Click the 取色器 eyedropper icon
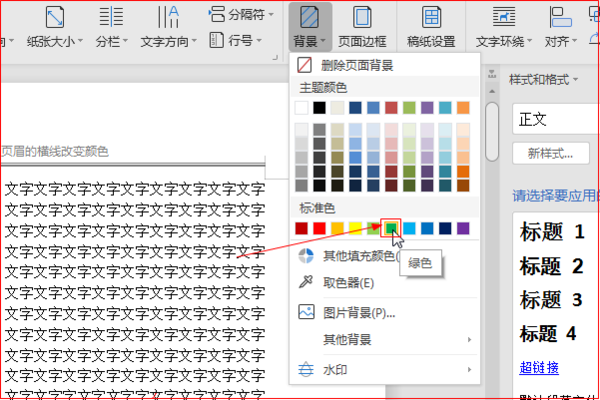Image resolution: width=600 pixels, height=400 pixels. (x=306, y=282)
